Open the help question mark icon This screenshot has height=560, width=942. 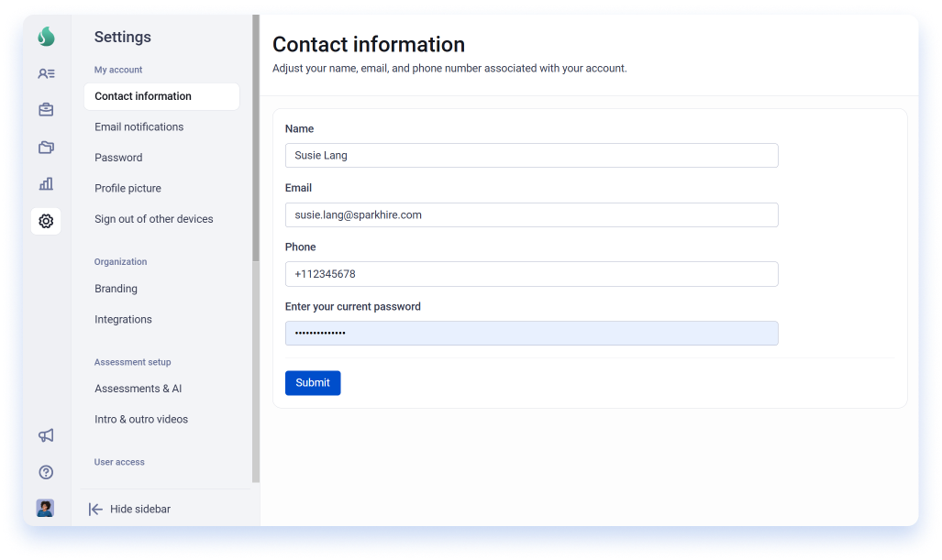pos(46,472)
